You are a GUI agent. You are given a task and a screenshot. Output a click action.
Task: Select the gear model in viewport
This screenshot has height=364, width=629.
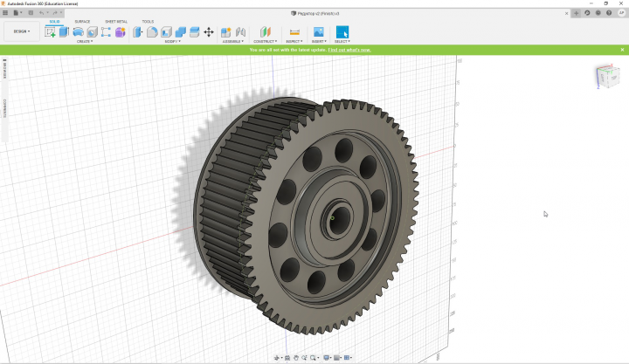307,215
